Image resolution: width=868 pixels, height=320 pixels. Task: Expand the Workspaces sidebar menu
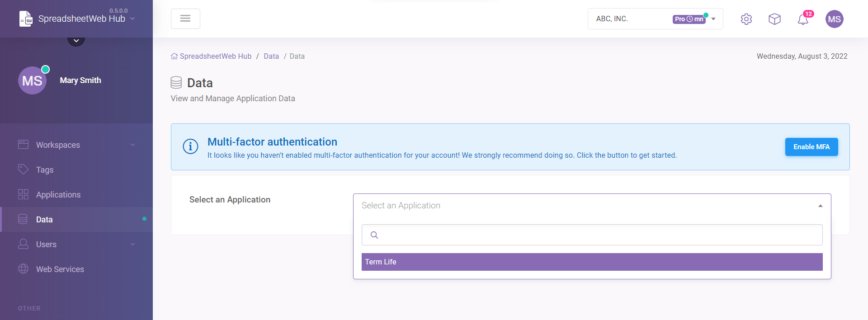(76, 145)
